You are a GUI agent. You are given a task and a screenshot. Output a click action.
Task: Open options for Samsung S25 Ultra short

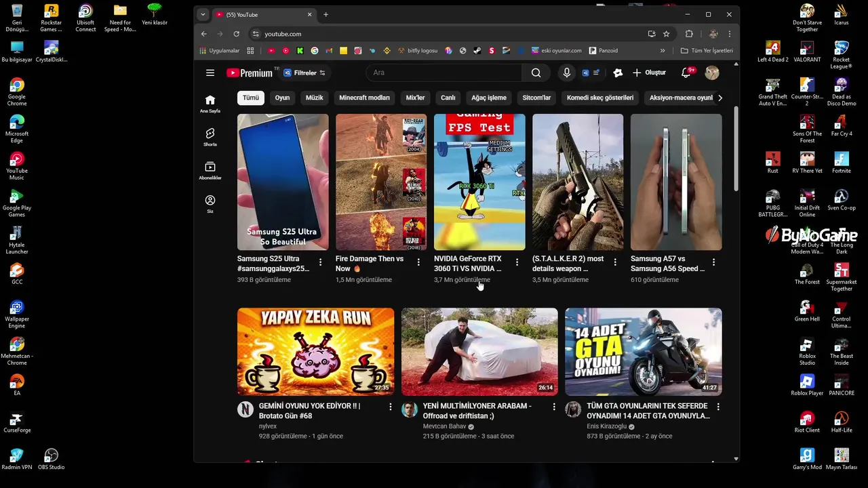coord(321,262)
